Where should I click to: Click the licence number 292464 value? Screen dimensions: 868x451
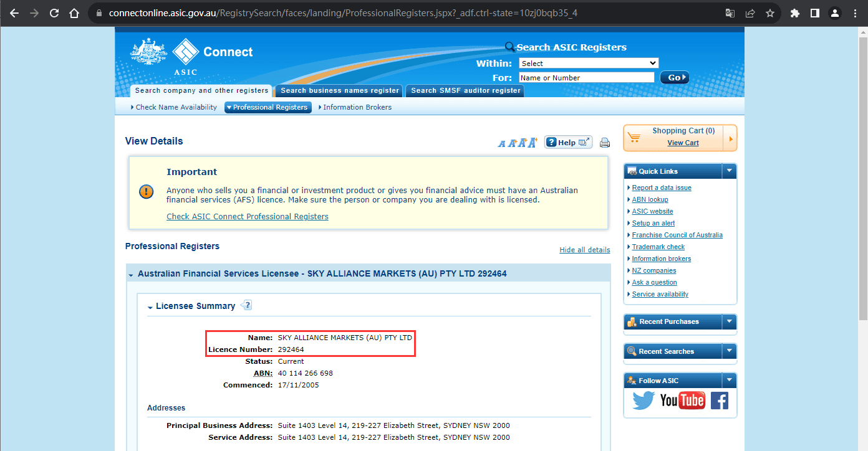[x=291, y=349]
